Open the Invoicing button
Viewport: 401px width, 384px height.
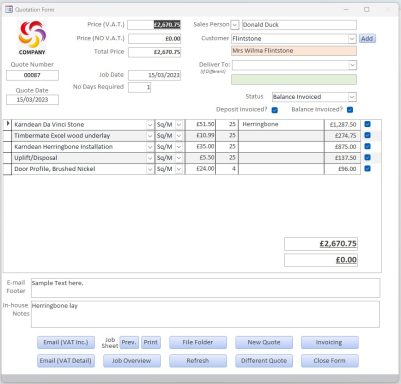329,342
